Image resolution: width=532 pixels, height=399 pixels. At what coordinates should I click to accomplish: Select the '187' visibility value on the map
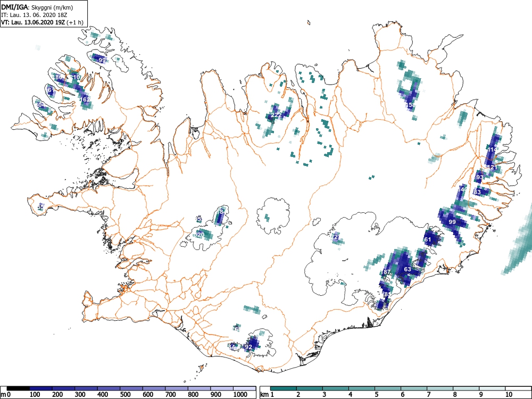pos(386,272)
